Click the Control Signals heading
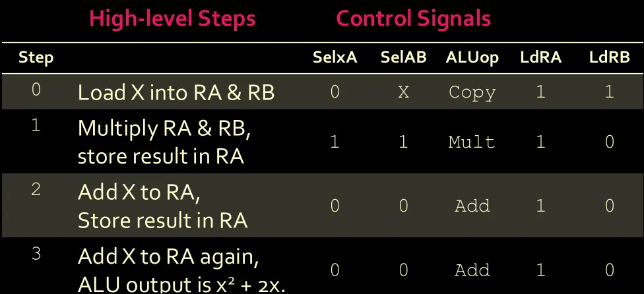The width and height of the screenshot is (644, 294). (x=413, y=18)
